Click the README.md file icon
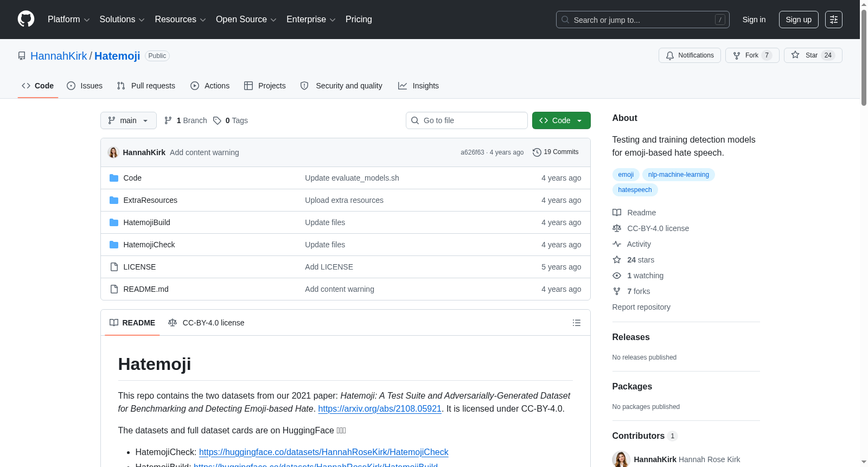868x467 pixels. [114, 289]
